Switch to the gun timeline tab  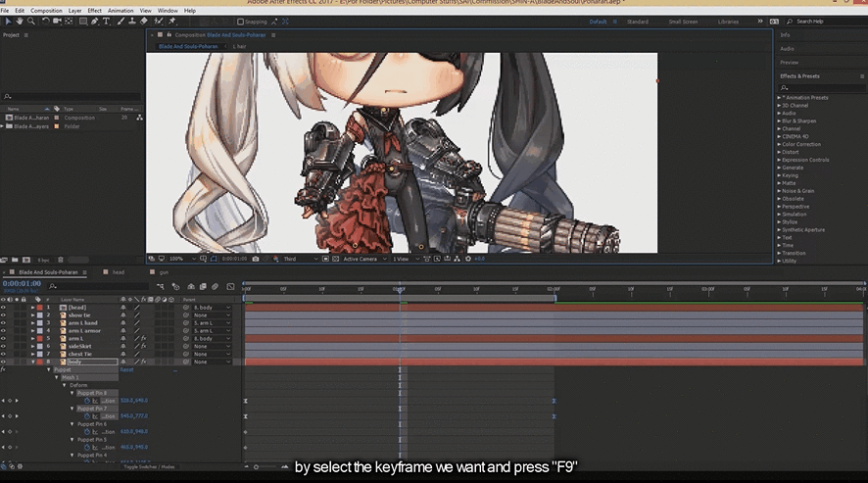[164, 272]
